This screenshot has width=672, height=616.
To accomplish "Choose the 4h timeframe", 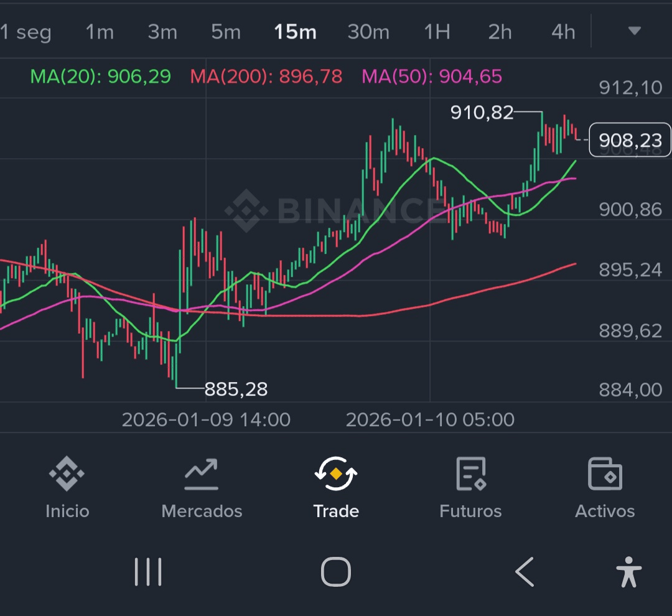I will (x=563, y=32).
